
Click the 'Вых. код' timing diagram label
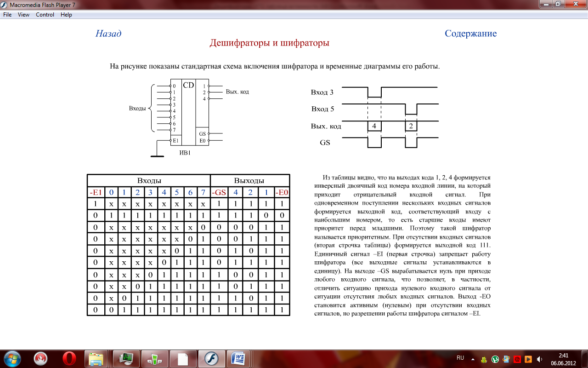click(326, 126)
